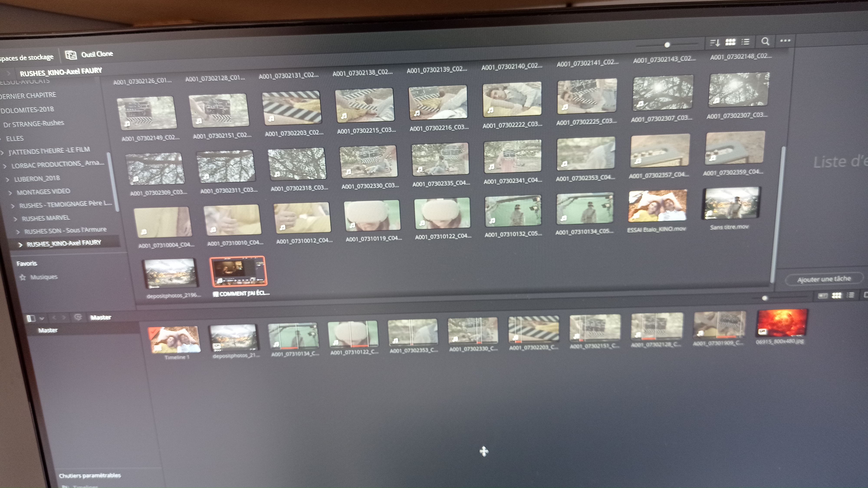868x488 pixels.
Task: Click the Chutiers paramétrables header
Action: tap(90, 476)
